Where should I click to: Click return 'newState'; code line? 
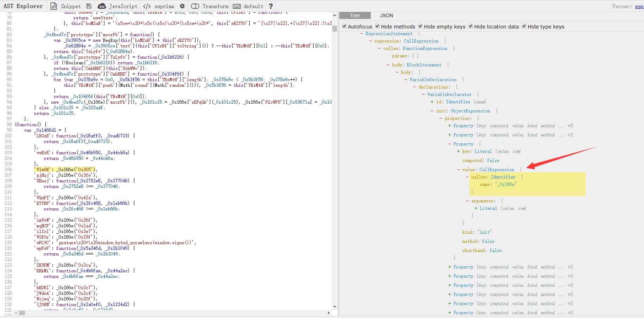[95, 18]
